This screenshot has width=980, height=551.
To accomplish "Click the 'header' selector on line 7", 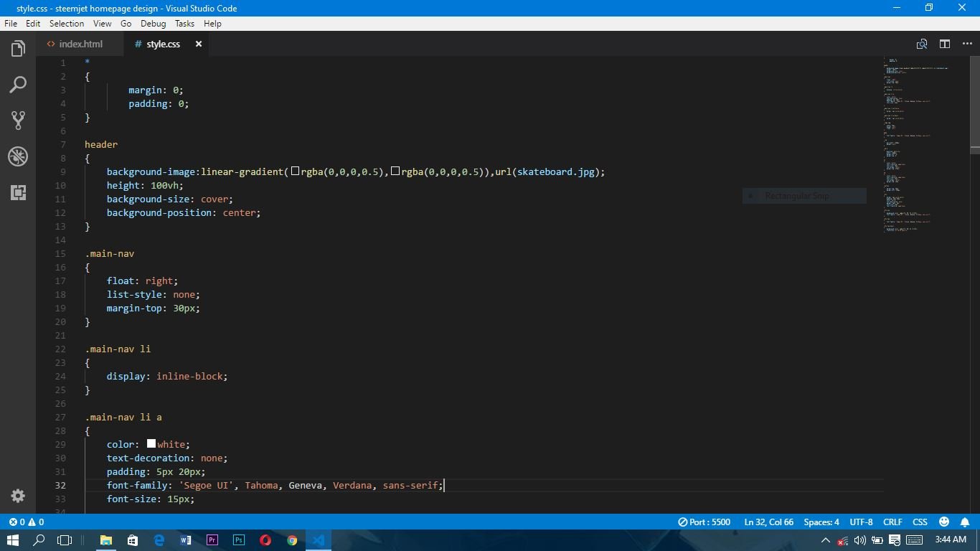I will click(101, 144).
